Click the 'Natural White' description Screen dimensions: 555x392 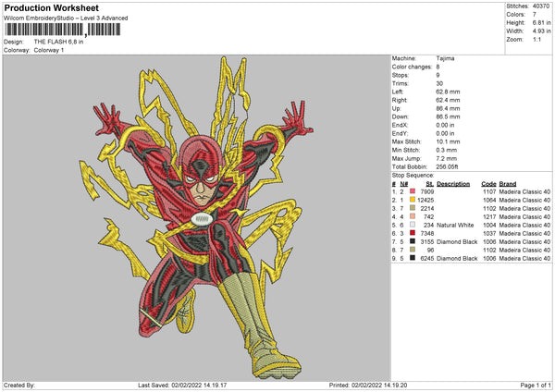455,225
